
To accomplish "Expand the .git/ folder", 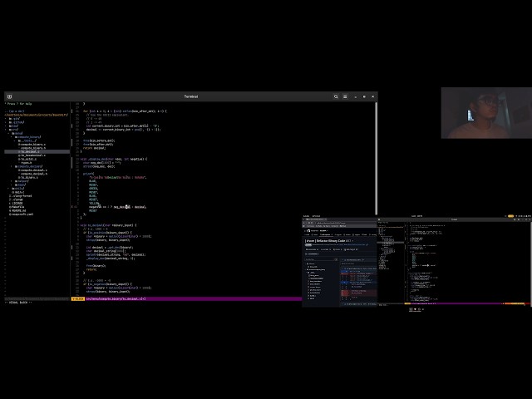I will 15,119.
